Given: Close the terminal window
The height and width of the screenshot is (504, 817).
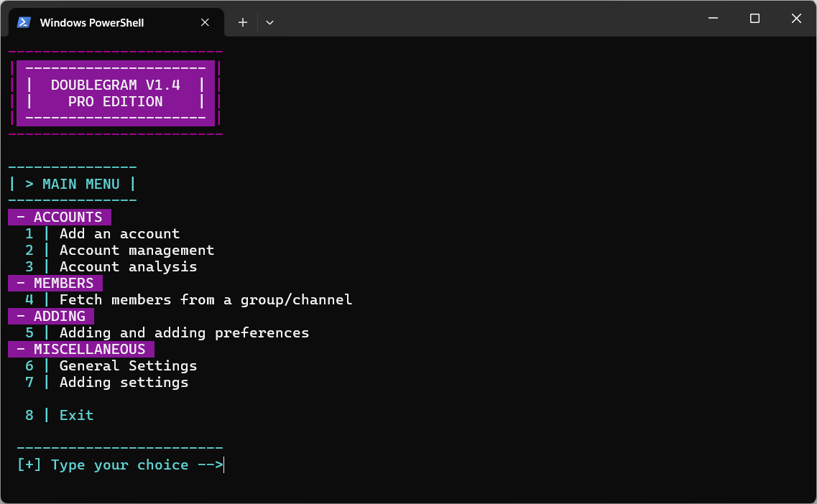Looking at the screenshot, I should [796, 19].
